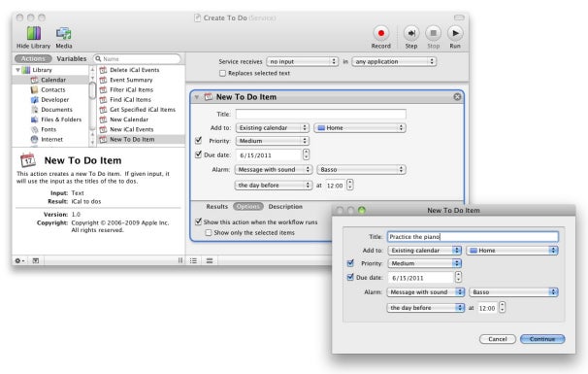
Task: Click the alarm time stepper in workflow action
Action: click(x=350, y=185)
